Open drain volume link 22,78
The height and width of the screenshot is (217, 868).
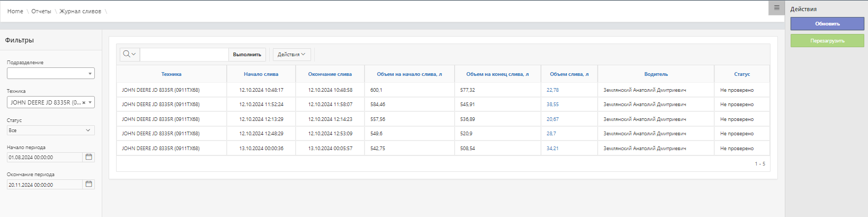point(552,90)
